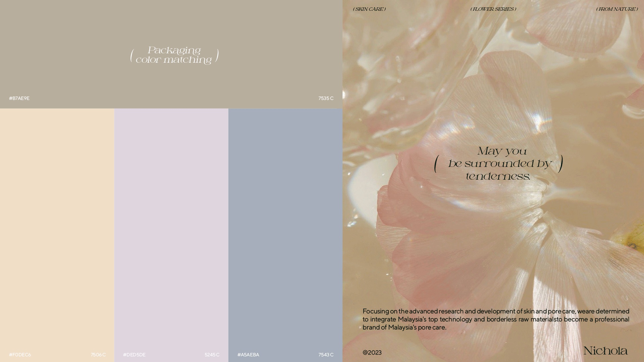Click the 7535 C Pantone label
The width and height of the screenshot is (644, 362).
click(326, 98)
